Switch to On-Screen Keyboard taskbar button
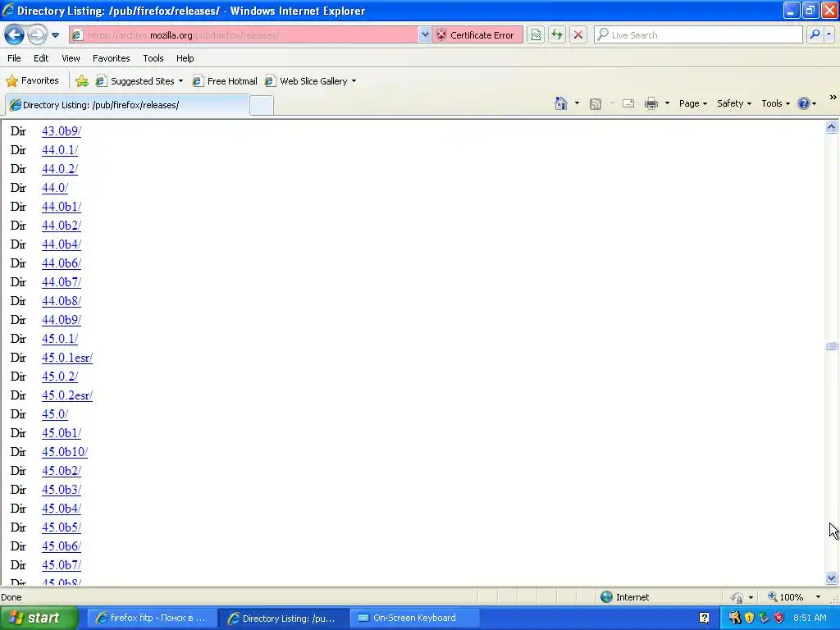Screen dimensions: 840x630 (x=414, y=618)
